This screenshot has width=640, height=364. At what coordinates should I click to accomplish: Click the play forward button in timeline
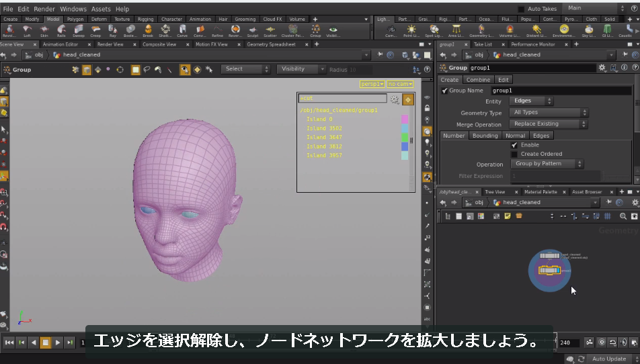(x=58, y=343)
